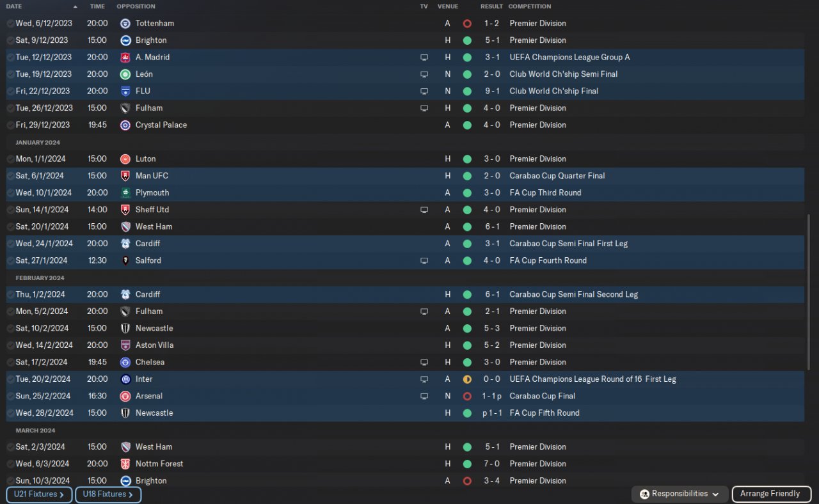Click the TV icon on the León fixture
This screenshot has height=504, width=819.
[x=424, y=74]
